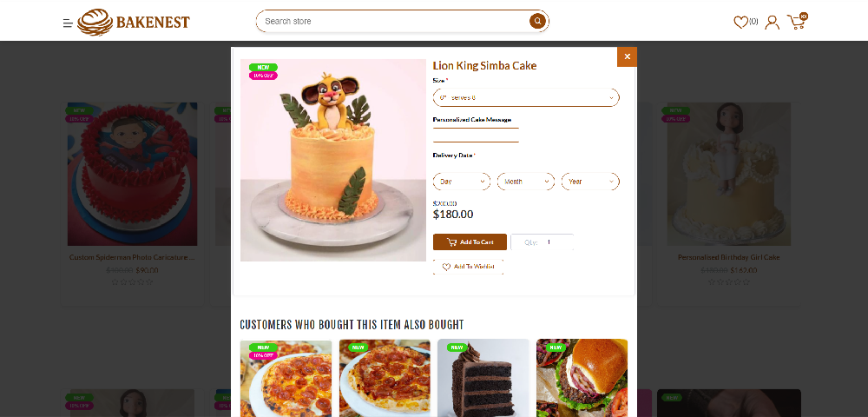Screen dimensions: 868x417
Task: Click the Qty quantity field
Action: (542, 242)
